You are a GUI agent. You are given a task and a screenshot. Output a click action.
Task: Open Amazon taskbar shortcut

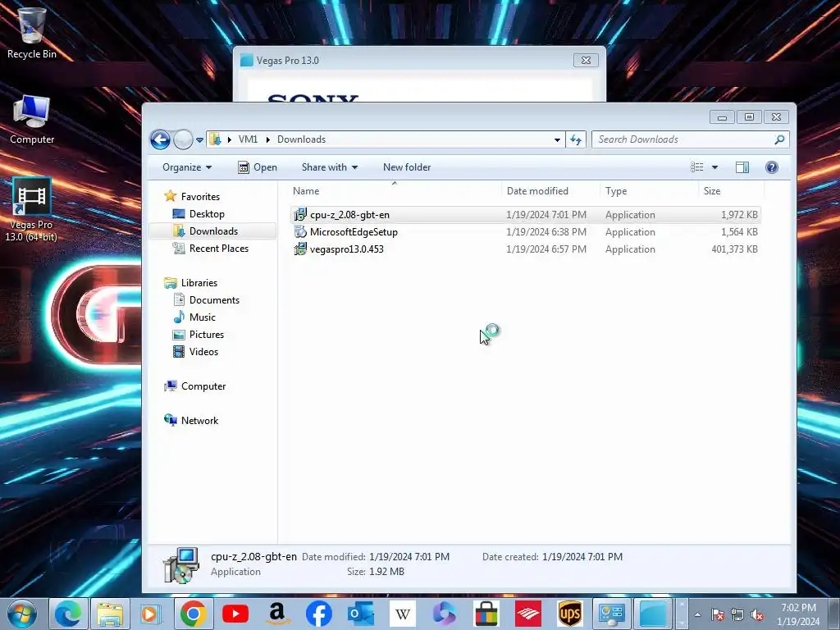[277, 614]
